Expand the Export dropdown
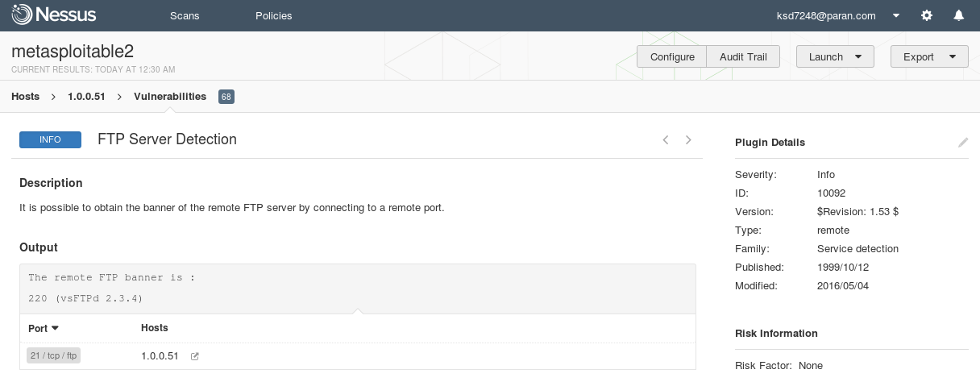The width and height of the screenshot is (980, 382). (929, 56)
